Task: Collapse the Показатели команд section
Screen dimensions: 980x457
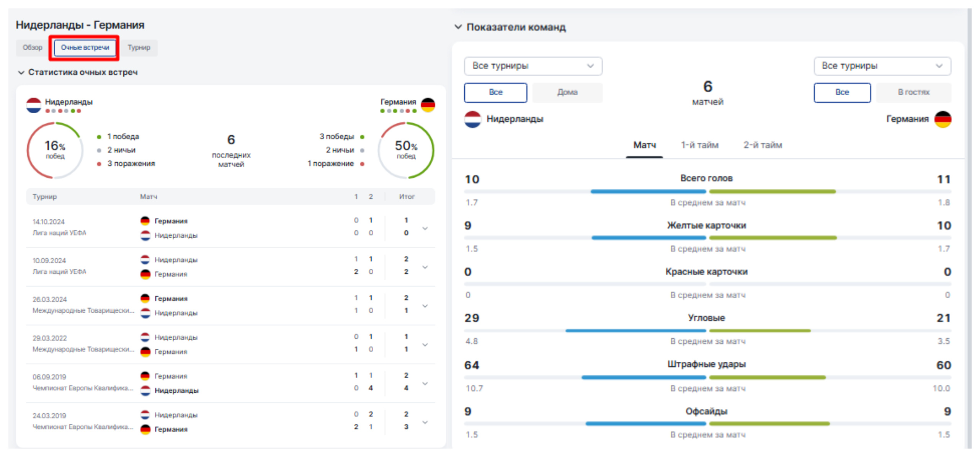Action: coord(458,27)
